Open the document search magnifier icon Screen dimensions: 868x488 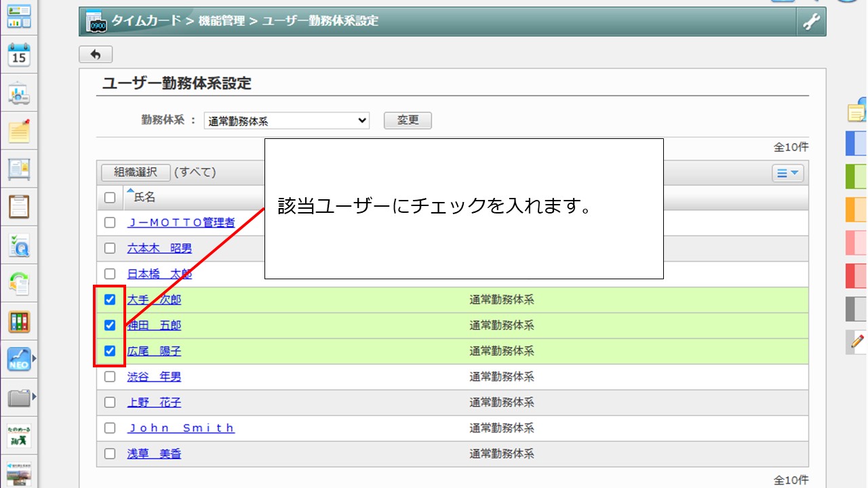click(x=19, y=245)
